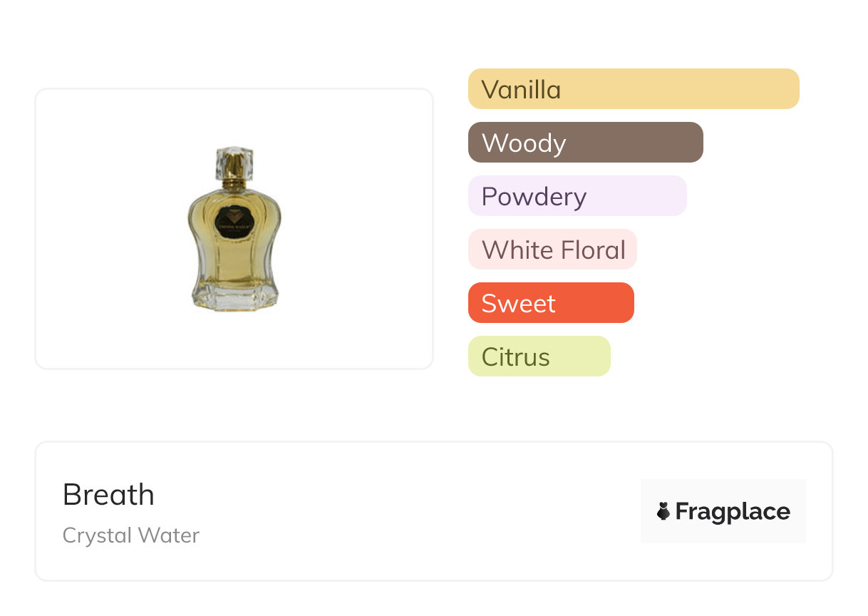Click the gray Fragplace logo box

[723, 511]
